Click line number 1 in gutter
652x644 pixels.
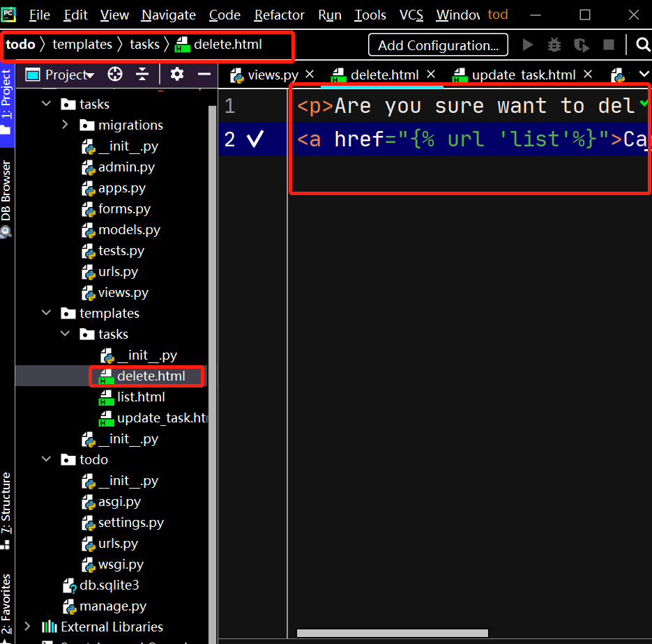click(x=230, y=105)
